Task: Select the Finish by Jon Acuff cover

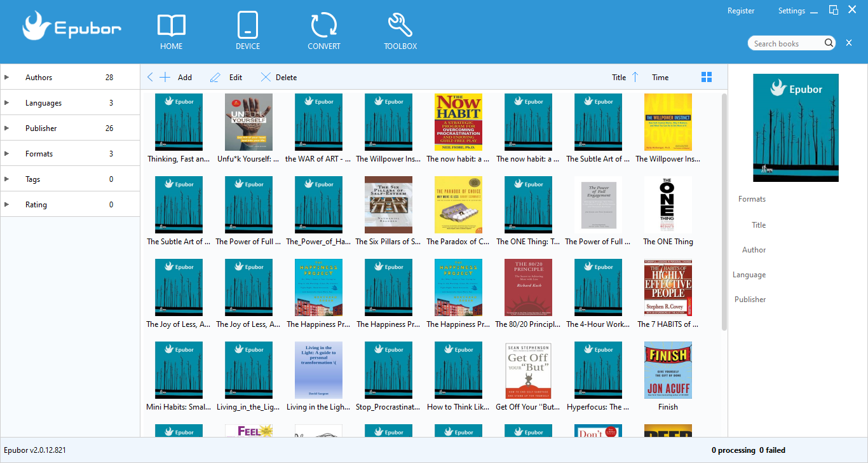Action: [668, 370]
